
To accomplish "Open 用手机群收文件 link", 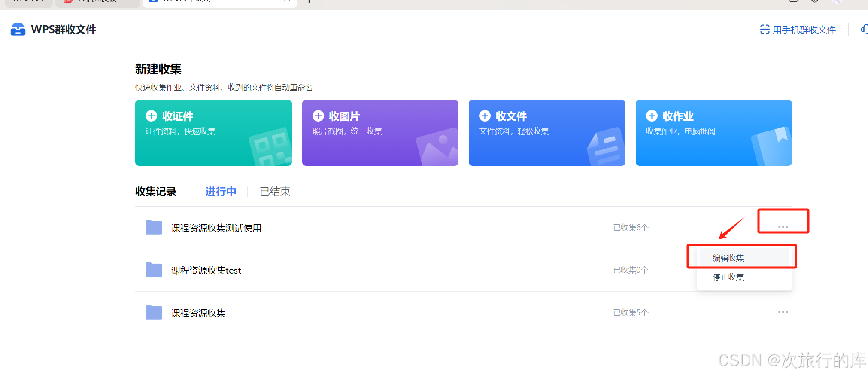I will 804,30.
